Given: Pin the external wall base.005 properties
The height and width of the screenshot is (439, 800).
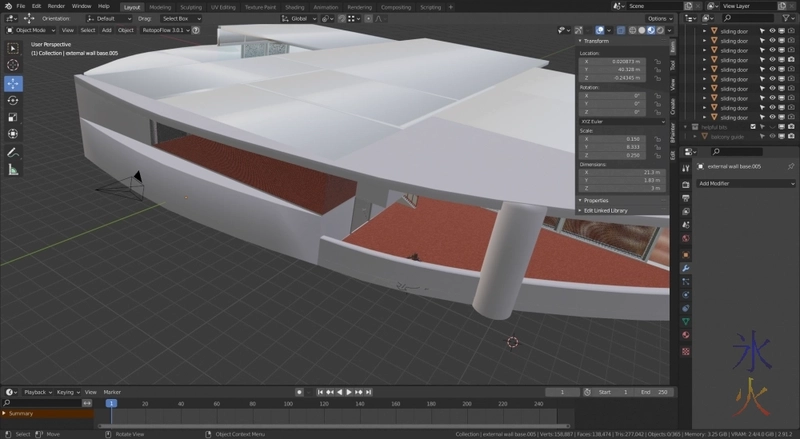Looking at the screenshot, I should (790, 166).
